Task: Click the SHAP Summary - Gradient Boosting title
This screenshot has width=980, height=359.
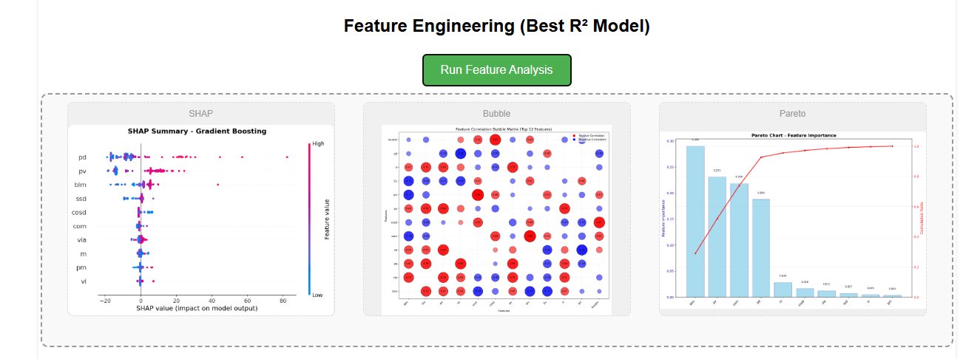Action: pos(197,131)
